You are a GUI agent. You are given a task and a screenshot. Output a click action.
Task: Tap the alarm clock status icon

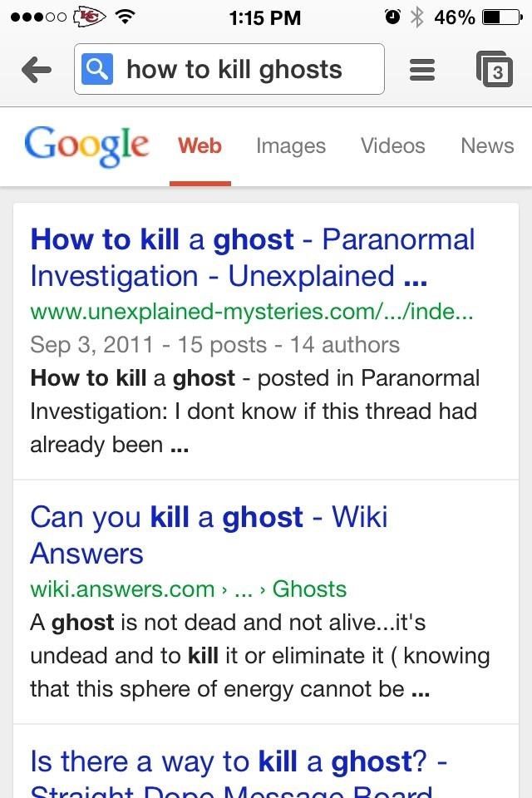[392, 17]
